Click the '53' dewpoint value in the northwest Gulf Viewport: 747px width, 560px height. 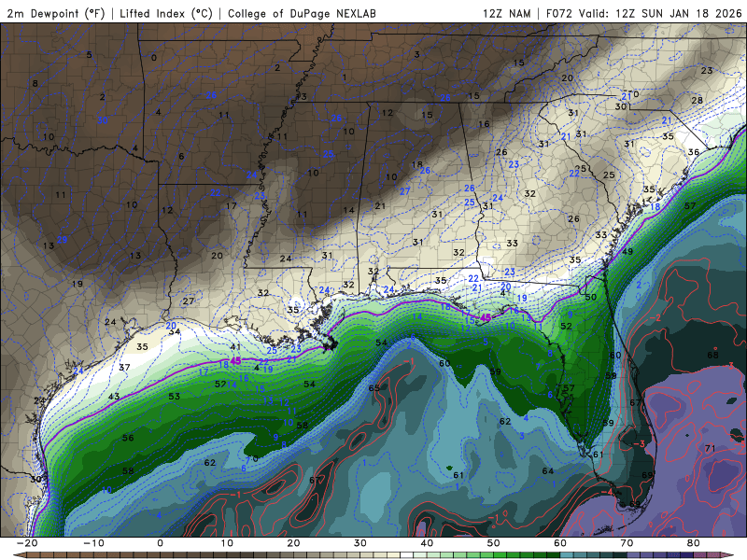pos(175,396)
